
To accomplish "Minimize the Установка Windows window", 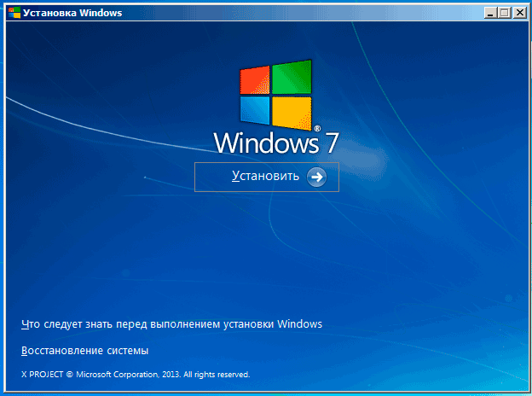I will [x=491, y=13].
